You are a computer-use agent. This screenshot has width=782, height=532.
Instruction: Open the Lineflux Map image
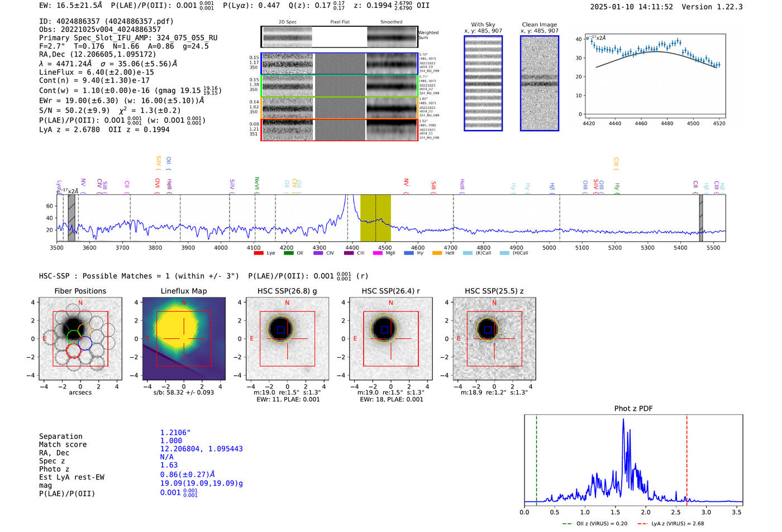(x=184, y=339)
